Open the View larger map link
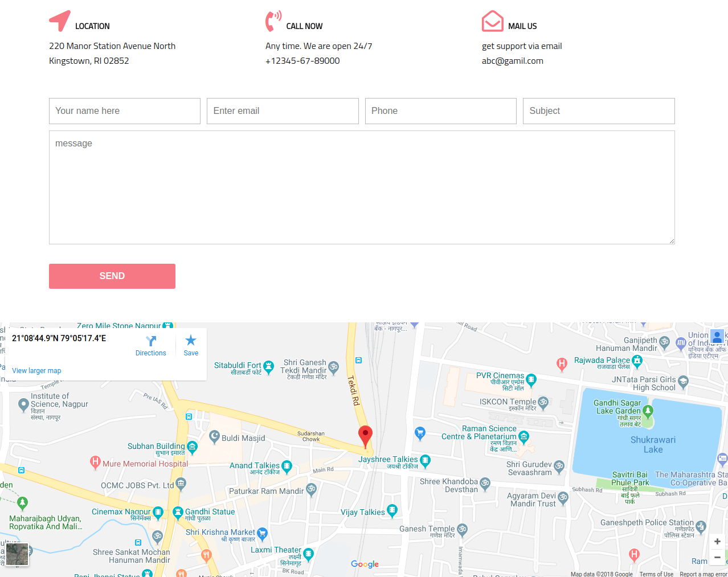This screenshot has height=577, width=728. (36, 371)
